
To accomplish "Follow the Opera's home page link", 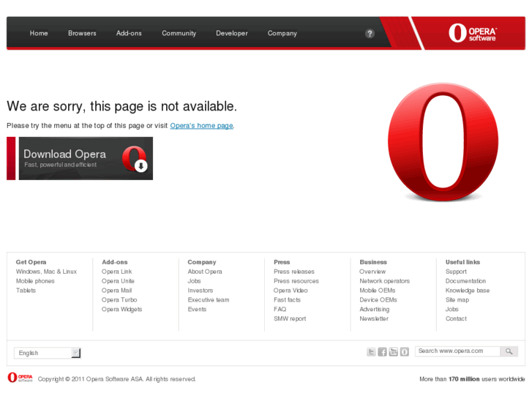I will pyautogui.click(x=201, y=126).
